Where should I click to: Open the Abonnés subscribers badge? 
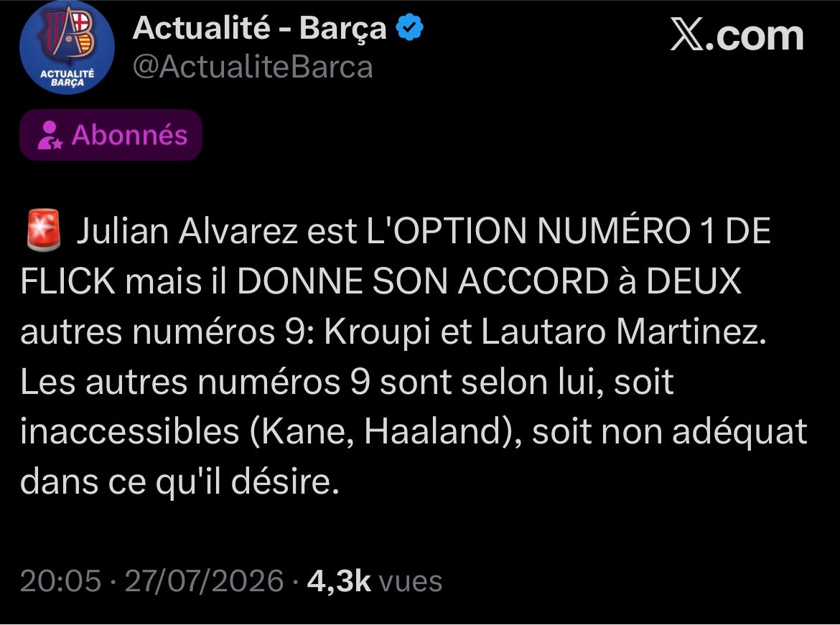point(111,135)
